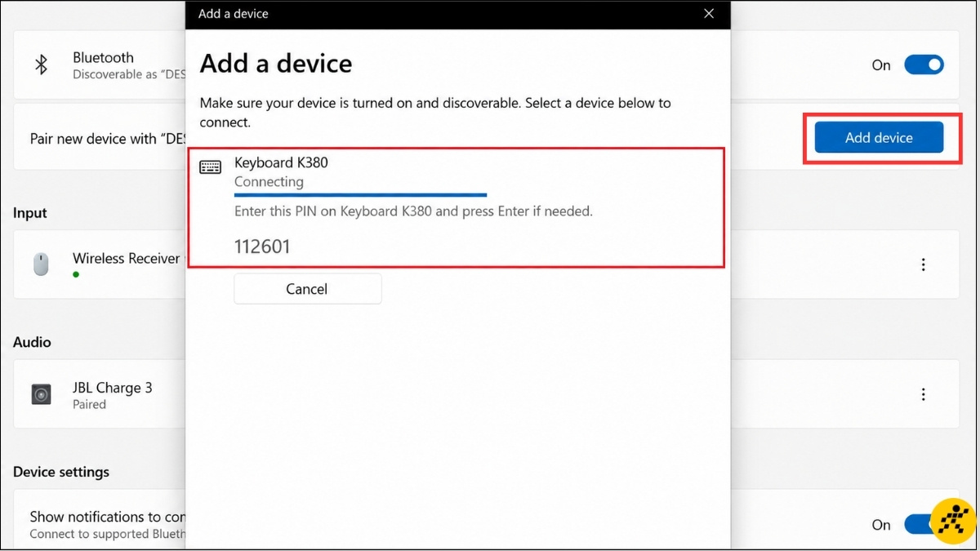Turn off the Bluetooth toggle
Screen dimensions: 980x551
click(x=924, y=65)
